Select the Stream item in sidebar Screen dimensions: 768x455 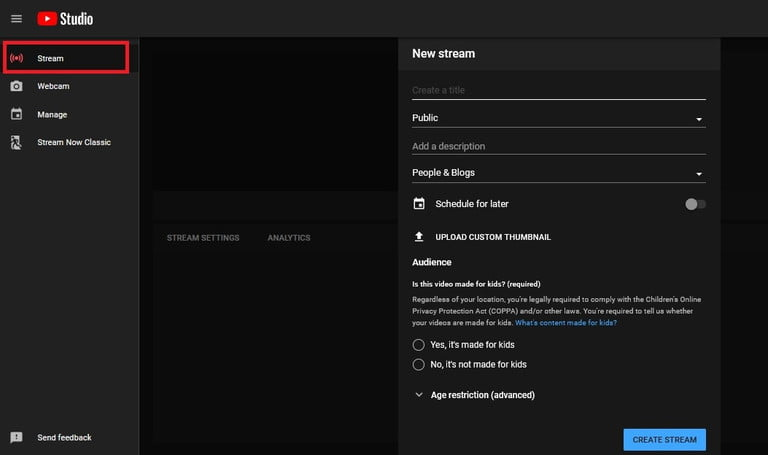click(x=66, y=58)
